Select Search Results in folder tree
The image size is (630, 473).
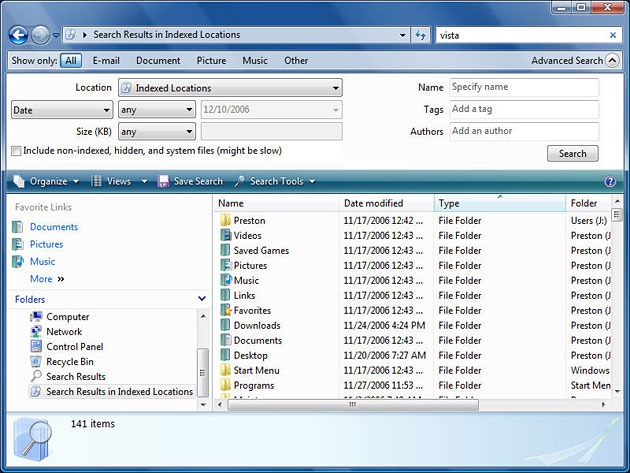pyautogui.click(x=76, y=377)
